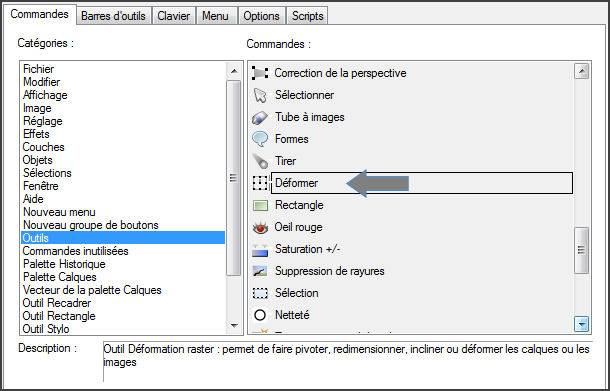Screen dimensions: 610x391
Task: Click the Netteté circle icon
Action: click(x=260, y=315)
